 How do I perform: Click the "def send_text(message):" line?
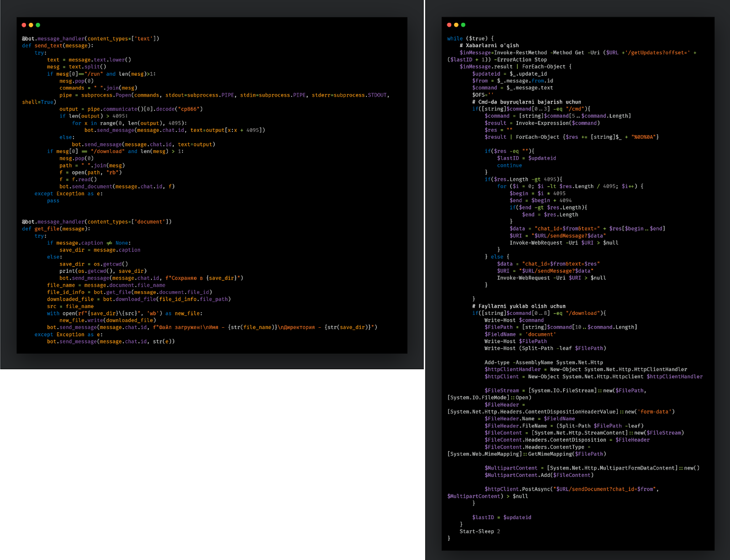pos(57,46)
